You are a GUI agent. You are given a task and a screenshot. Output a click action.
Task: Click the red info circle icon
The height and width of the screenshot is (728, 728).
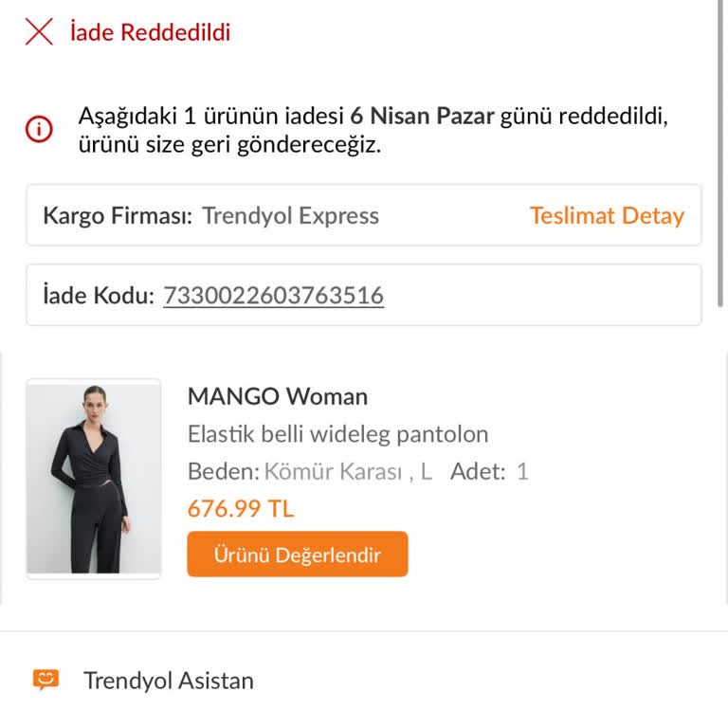click(x=39, y=131)
